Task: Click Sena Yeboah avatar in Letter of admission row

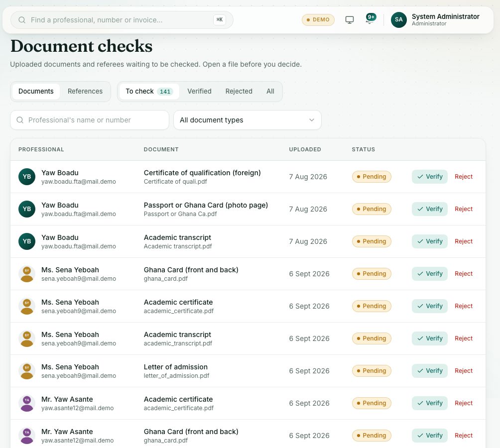Action: point(27,370)
